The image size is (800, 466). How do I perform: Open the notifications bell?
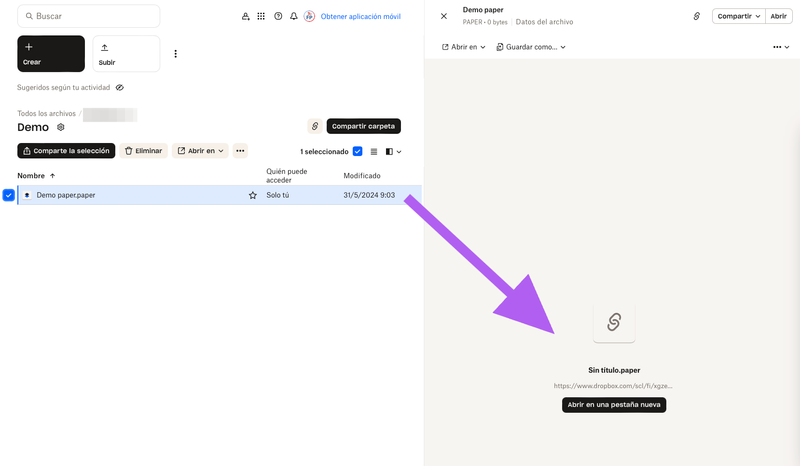(293, 16)
